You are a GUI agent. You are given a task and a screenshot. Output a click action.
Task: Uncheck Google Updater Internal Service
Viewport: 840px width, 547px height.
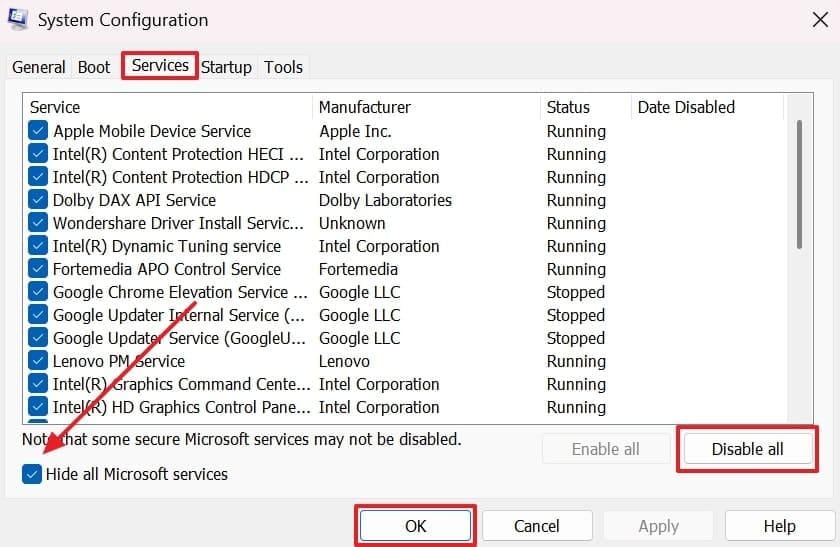(38, 315)
